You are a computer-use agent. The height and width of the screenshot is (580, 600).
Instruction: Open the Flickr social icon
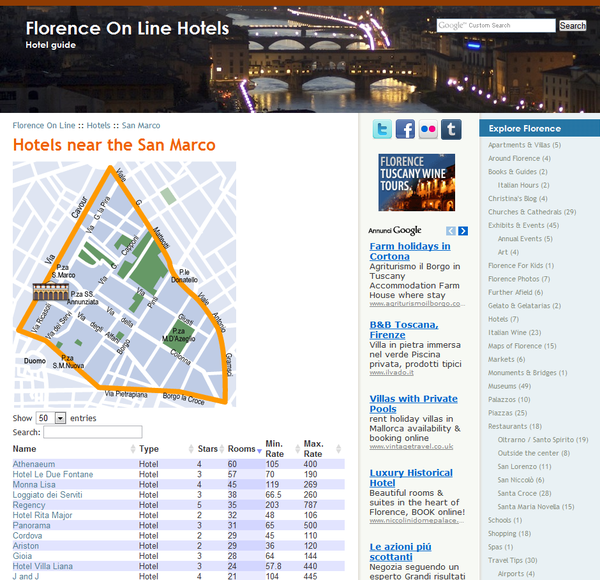tap(428, 129)
